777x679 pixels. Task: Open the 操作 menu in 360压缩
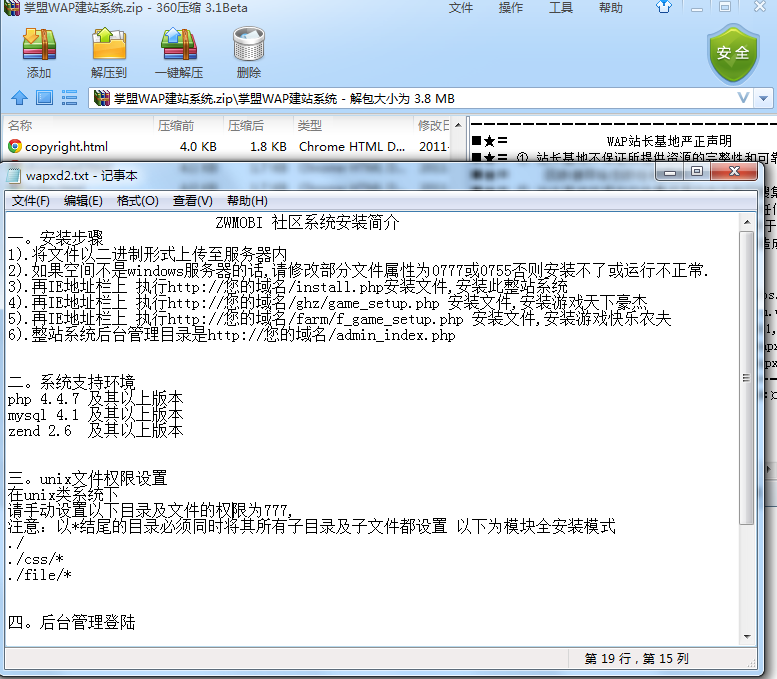[511, 8]
